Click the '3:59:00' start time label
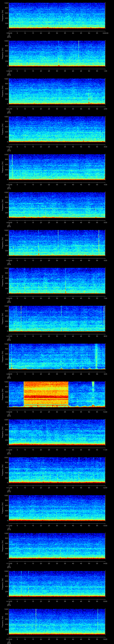The image size is (114, 644). pyautogui.click(x=9, y=33)
